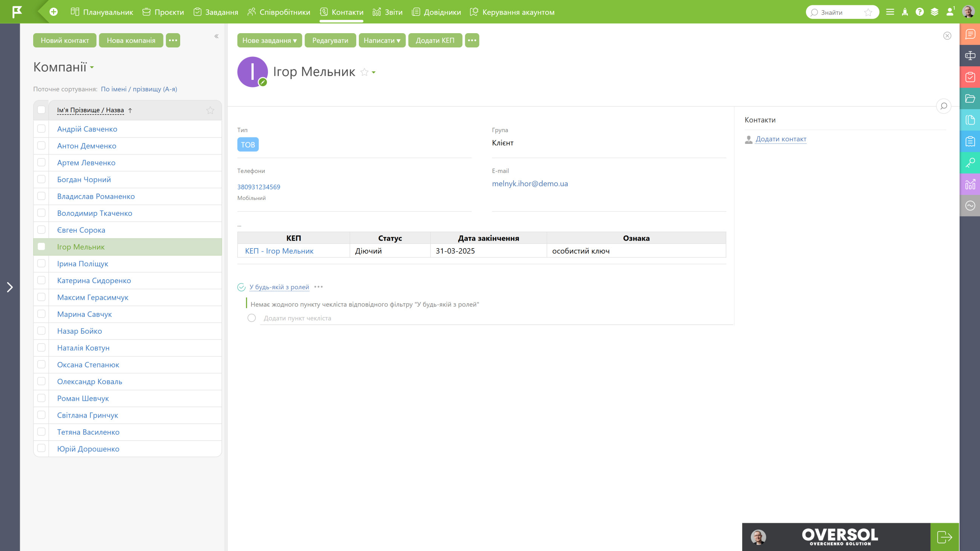Open the Нове завдання dropdown button
The image size is (980, 551).
click(x=269, y=40)
